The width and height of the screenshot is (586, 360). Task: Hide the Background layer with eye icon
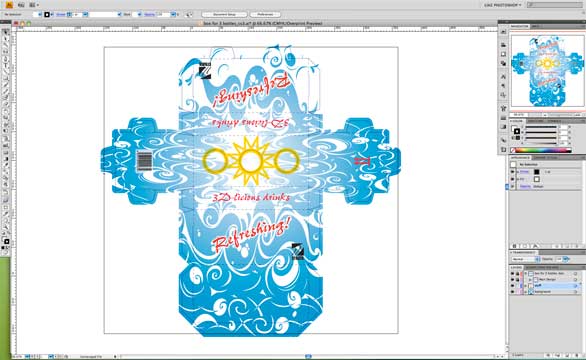tap(512, 292)
